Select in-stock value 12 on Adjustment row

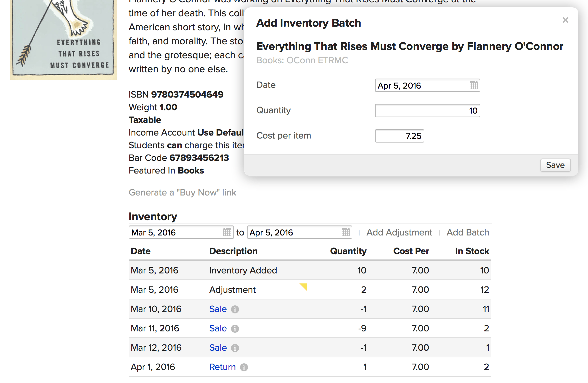485,290
